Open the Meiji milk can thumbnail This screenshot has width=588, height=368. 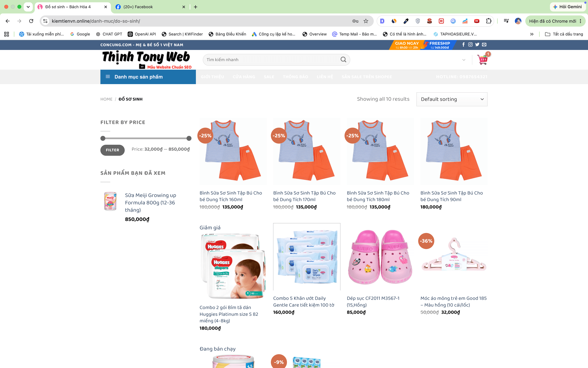point(110,201)
